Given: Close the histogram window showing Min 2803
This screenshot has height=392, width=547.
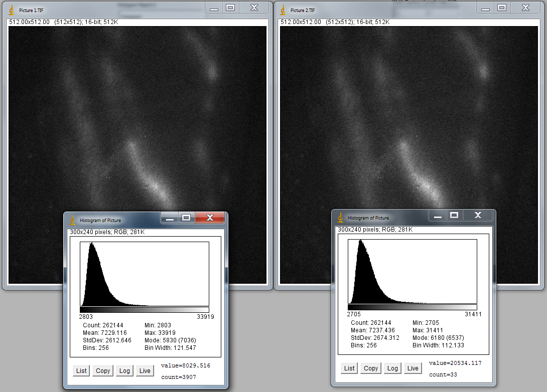Looking at the screenshot, I should click(210, 218).
